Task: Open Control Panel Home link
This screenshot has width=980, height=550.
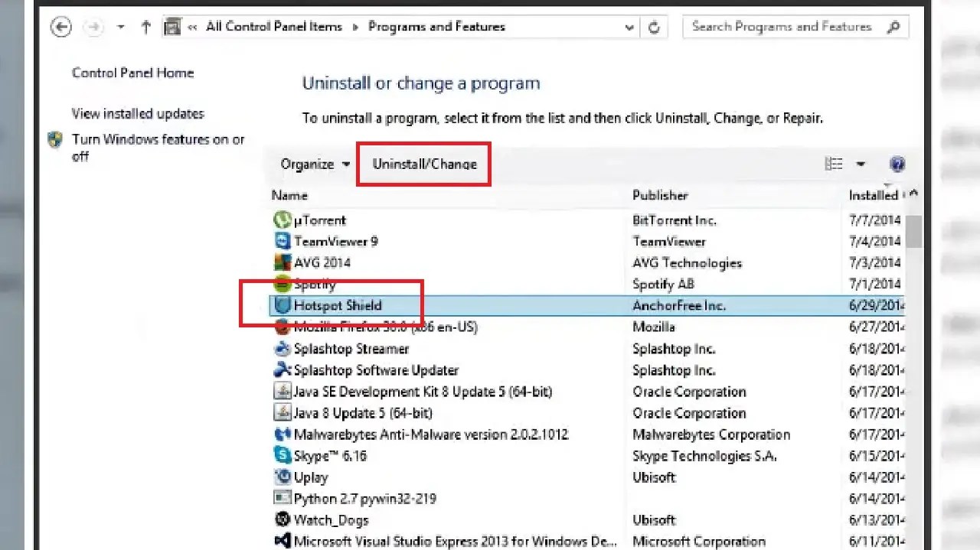Action: pyautogui.click(x=132, y=73)
